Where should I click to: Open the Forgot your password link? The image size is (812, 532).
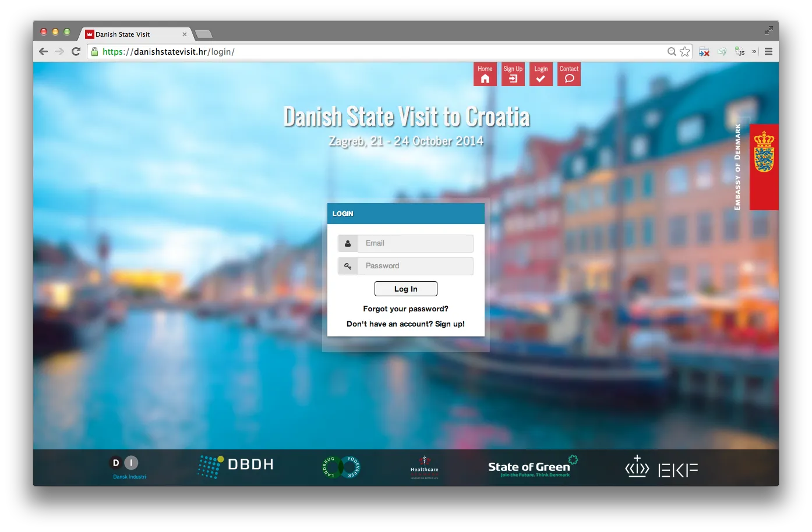tap(405, 308)
